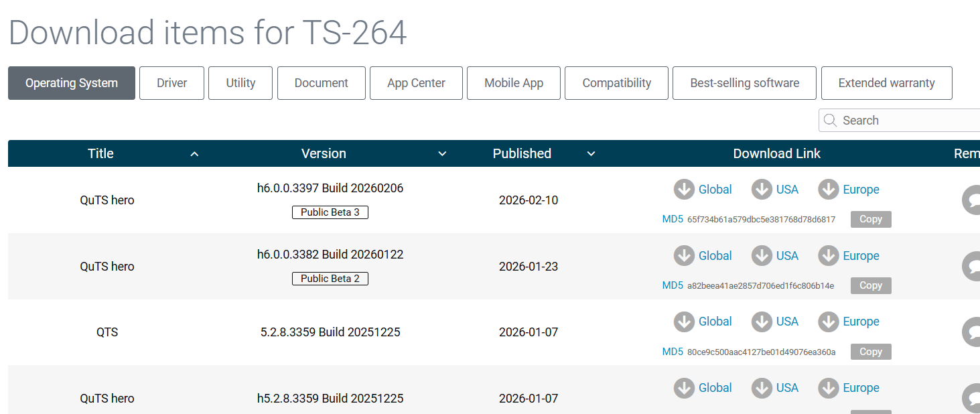
Task: Click Global download icon for QuTS hero h6.0.0.3397
Action: point(684,190)
